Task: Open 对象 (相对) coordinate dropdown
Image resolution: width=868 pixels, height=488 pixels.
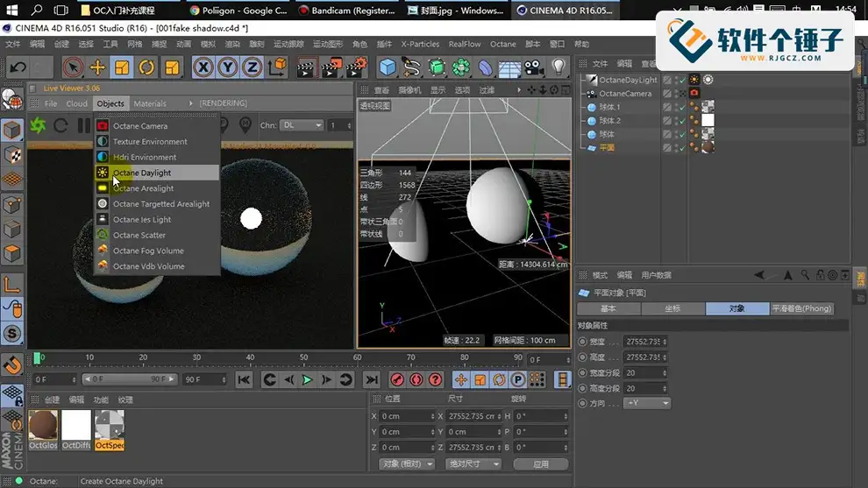Action: click(407, 464)
